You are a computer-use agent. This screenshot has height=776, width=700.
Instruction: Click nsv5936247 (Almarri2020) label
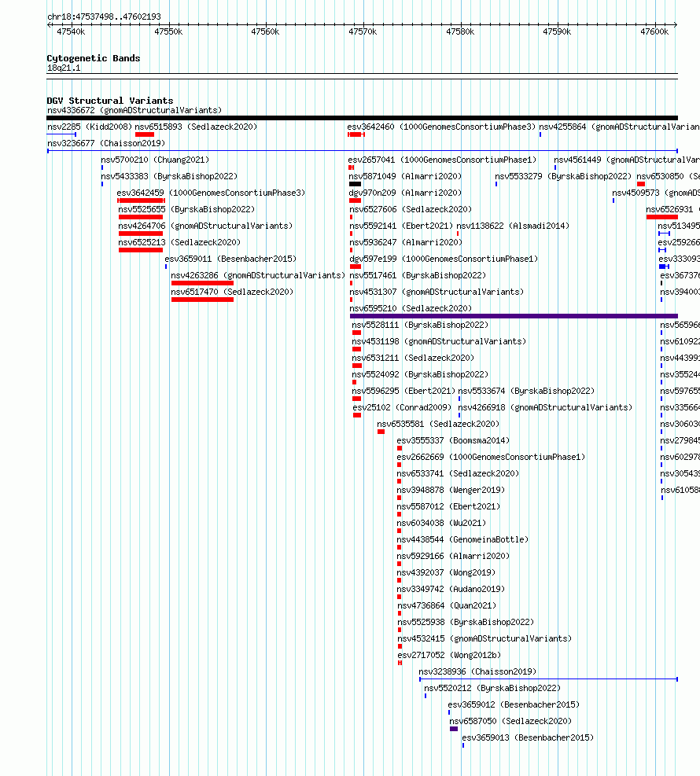click(406, 242)
